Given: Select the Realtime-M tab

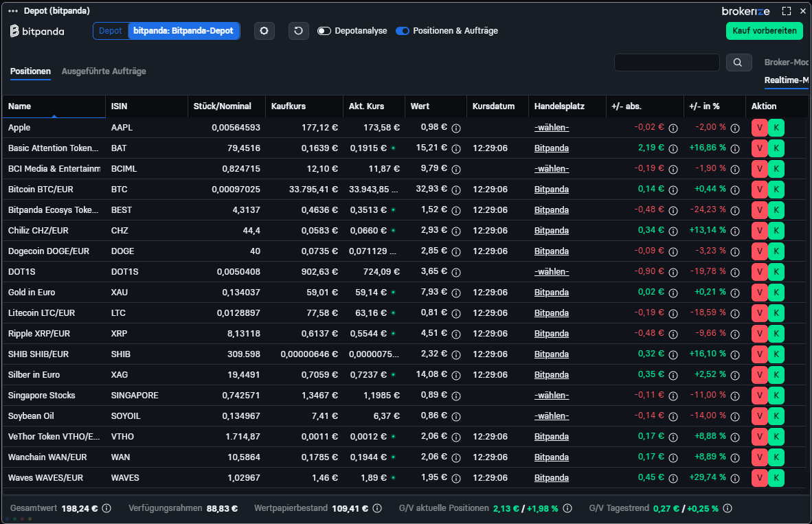Looking at the screenshot, I should click(x=786, y=80).
